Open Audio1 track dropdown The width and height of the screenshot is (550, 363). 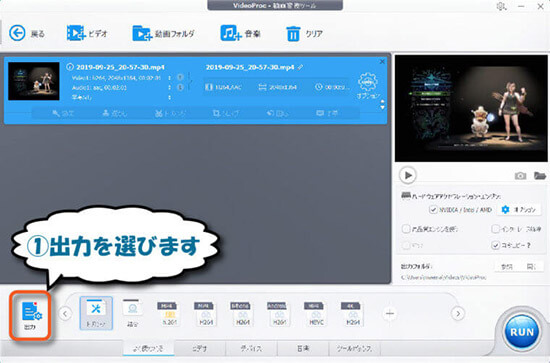point(170,87)
